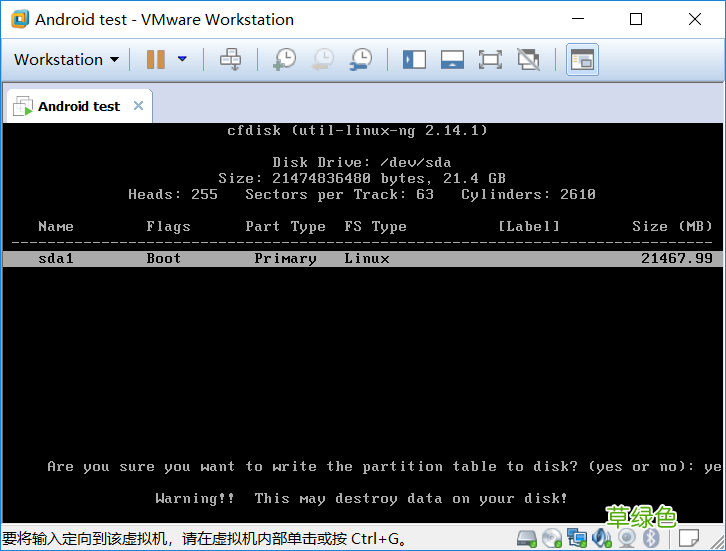The image size is (726, 551).
Task: Toggle the library sidebar view
Action: [x=414, y=60]
